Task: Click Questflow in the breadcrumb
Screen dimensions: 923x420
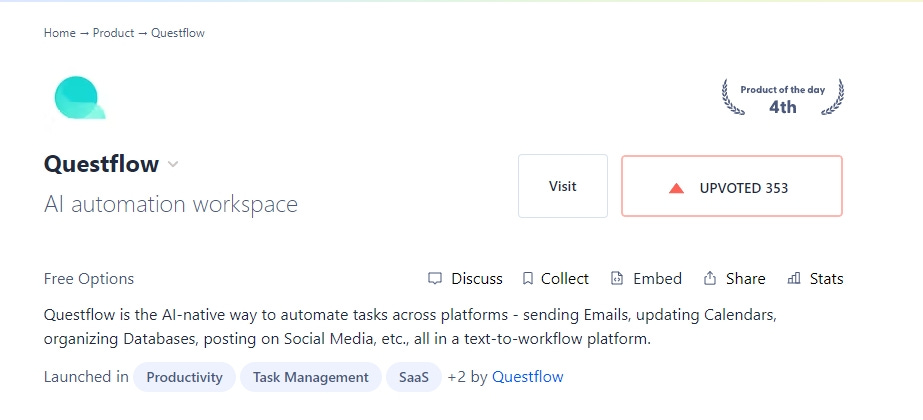Action: (178, 33)
